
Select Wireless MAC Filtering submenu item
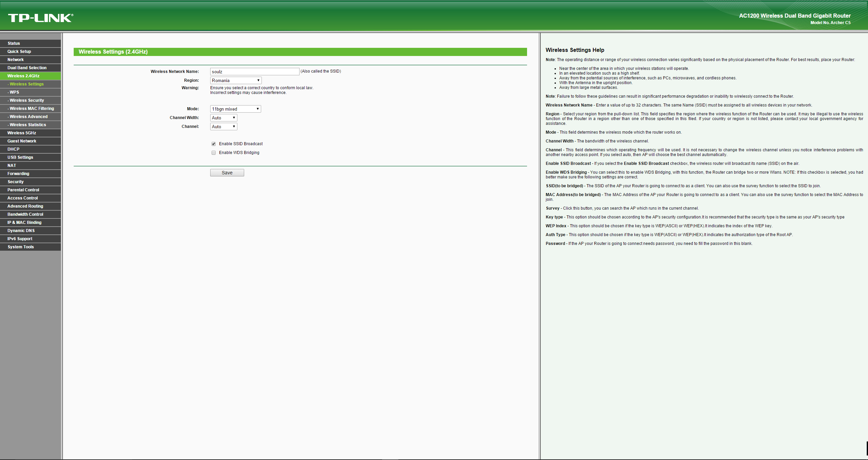32,109
